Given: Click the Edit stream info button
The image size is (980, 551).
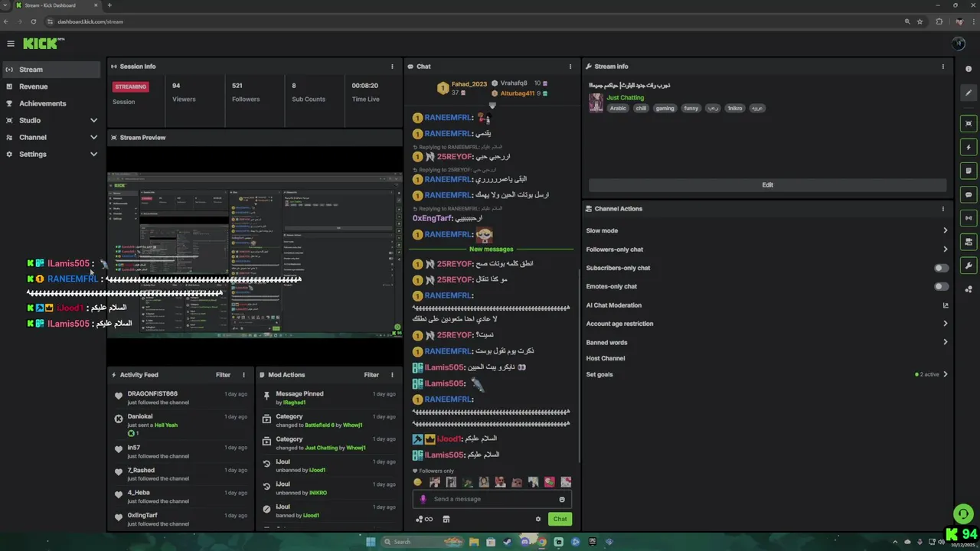Looking at the screenshot, I should (x=767, y=184).
